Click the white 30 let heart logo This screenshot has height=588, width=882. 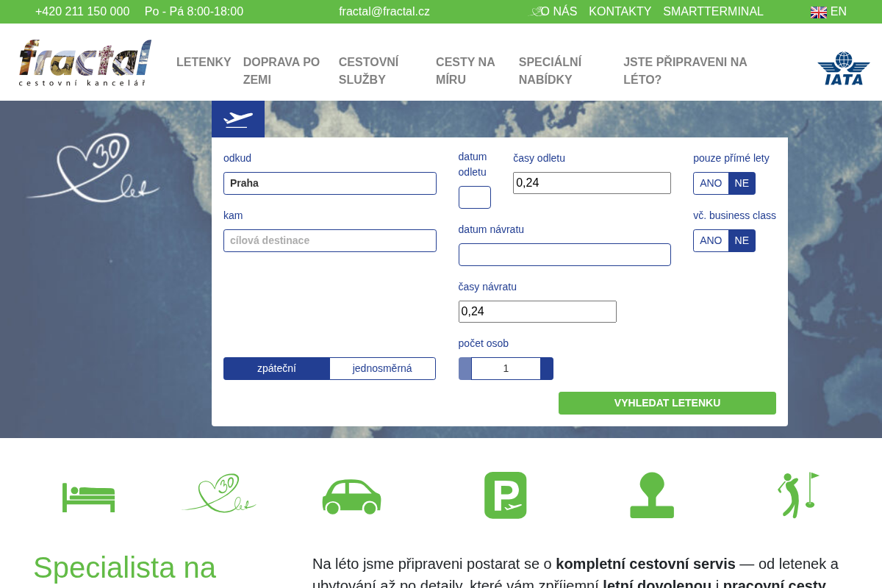pyautogui.click(x=93, y=168)
